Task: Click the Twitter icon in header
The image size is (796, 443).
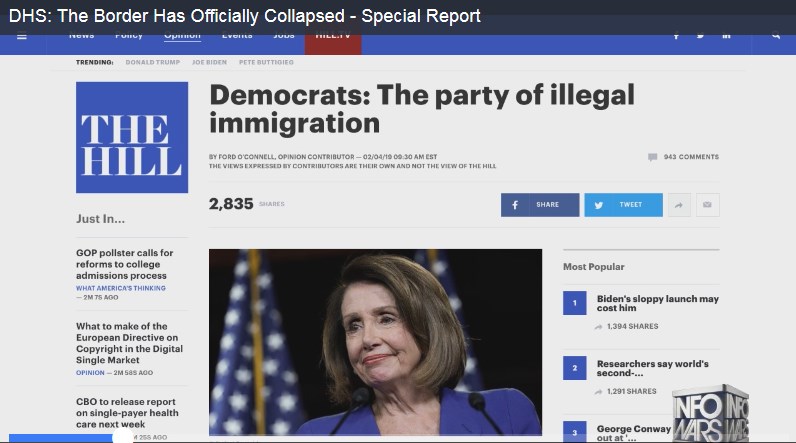Action: (701, 36)
